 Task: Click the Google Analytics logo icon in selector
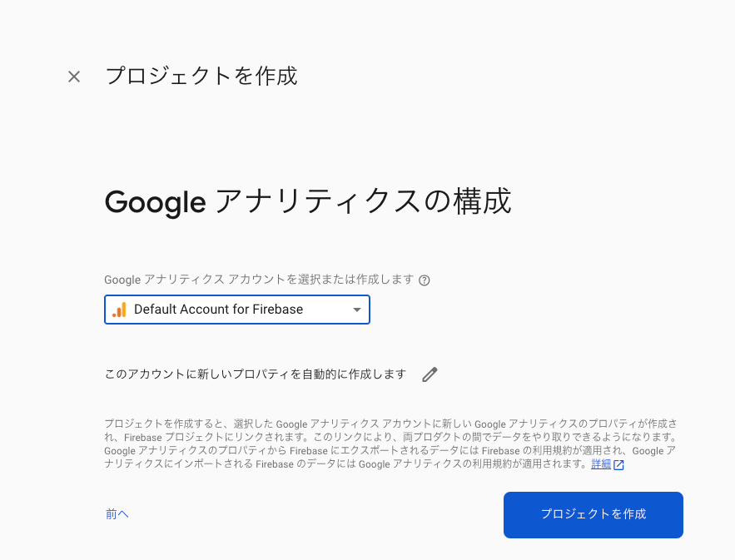pos(119,310)
